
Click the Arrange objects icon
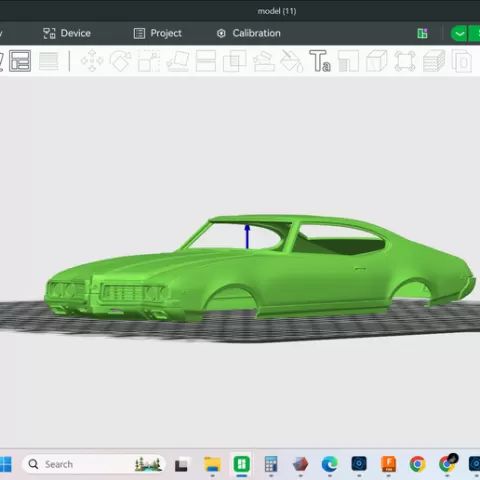pos(20,61)
